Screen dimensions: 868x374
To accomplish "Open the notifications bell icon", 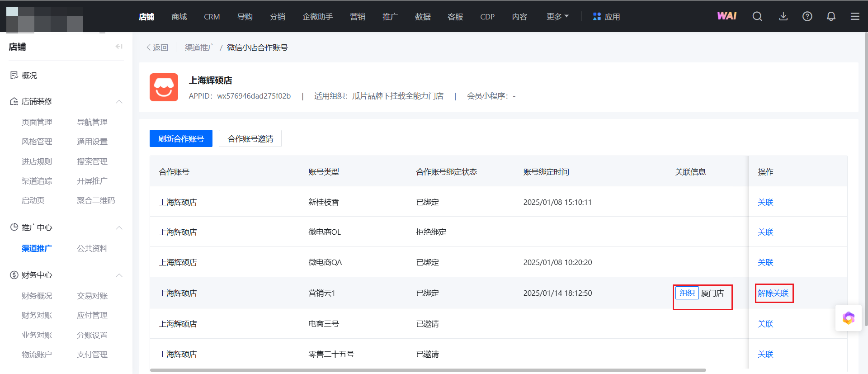I will click(x=831, y=16).
